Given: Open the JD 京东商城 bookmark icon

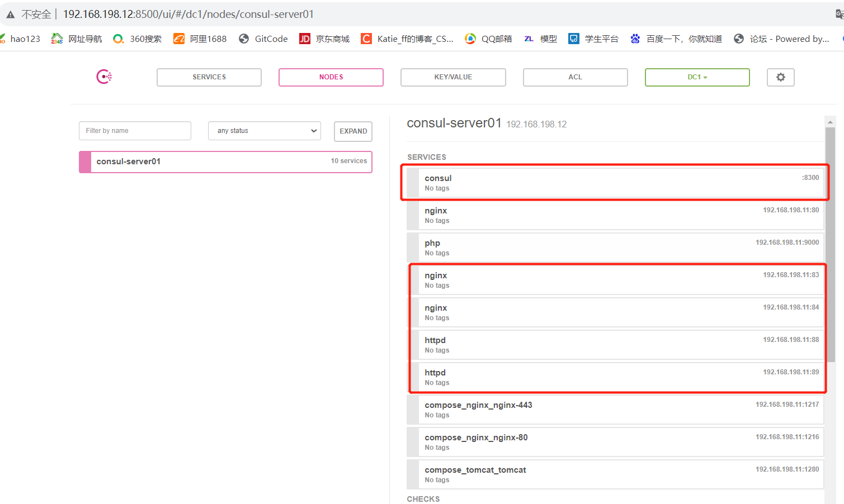Looking at the screenshot, I should tap(305, 39).
